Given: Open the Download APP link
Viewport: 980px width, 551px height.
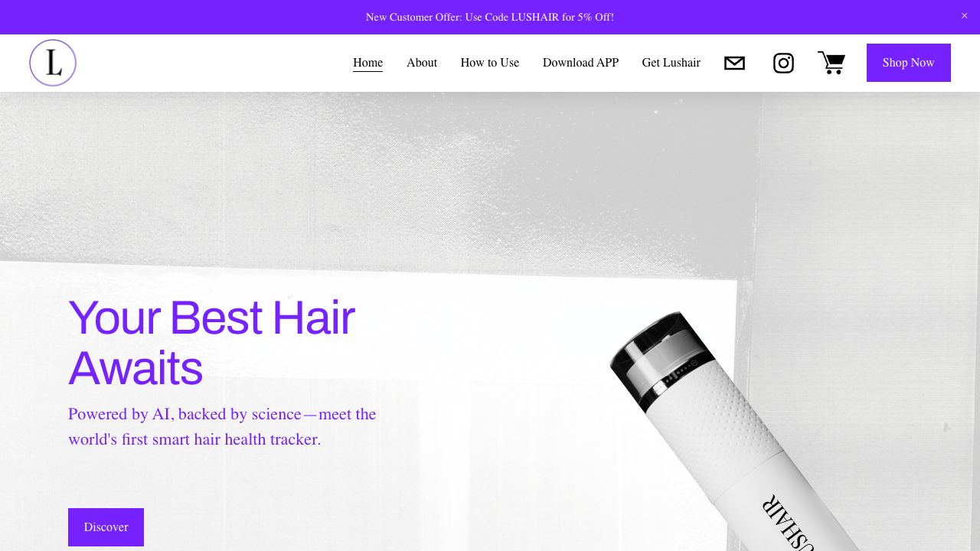Looking at the screenshot, I should (580, 63).
